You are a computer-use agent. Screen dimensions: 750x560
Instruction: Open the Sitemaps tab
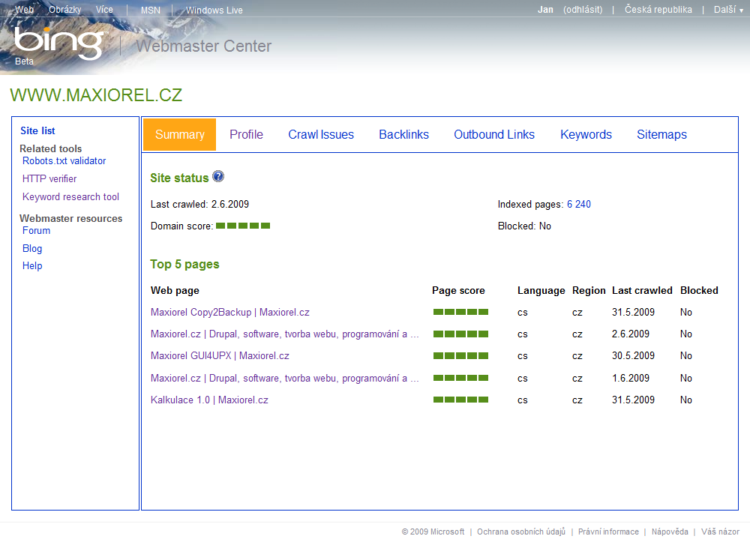pyautogui.click(x=661, y=134)
